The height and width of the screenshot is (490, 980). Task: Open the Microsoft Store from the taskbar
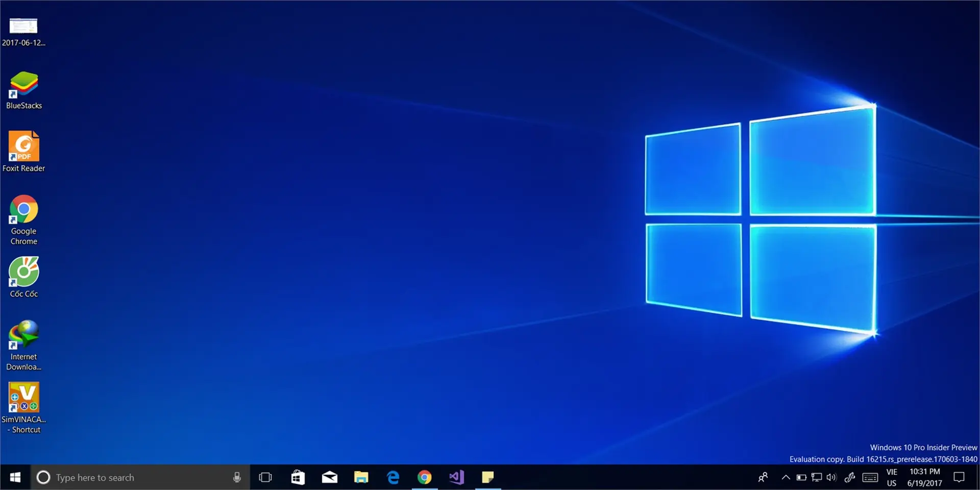[298, 477]
